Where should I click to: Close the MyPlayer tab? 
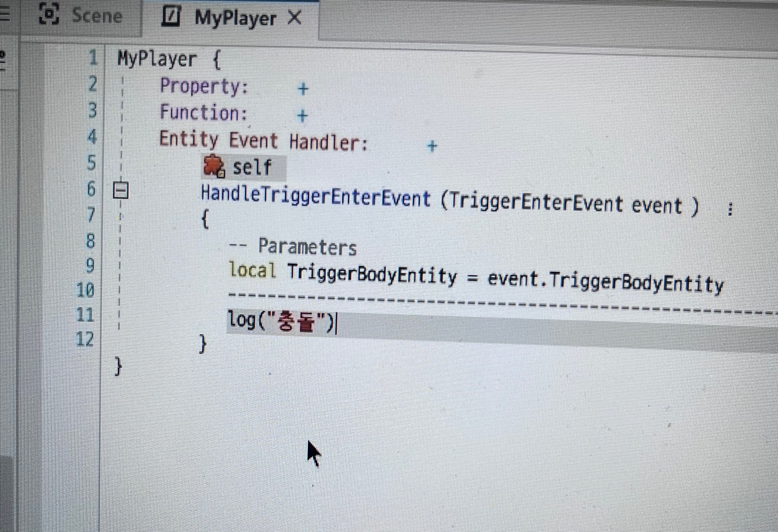[x=294, y=17]
